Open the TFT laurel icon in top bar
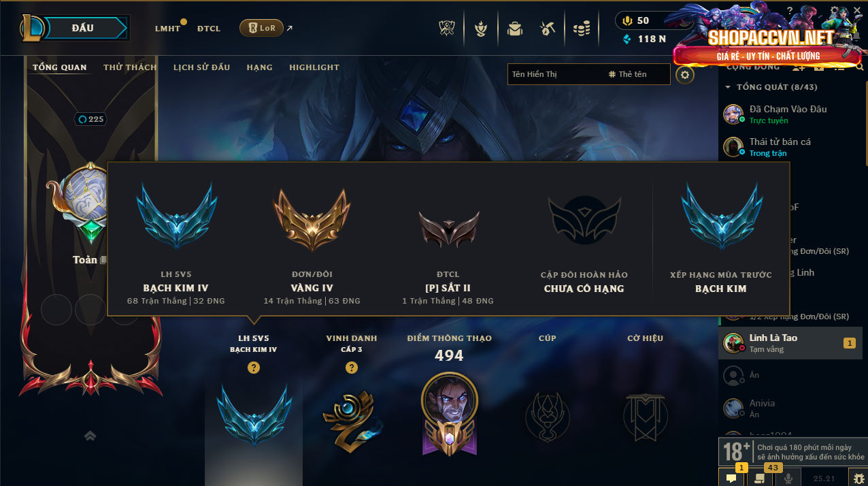 click(x=482, y=29)
